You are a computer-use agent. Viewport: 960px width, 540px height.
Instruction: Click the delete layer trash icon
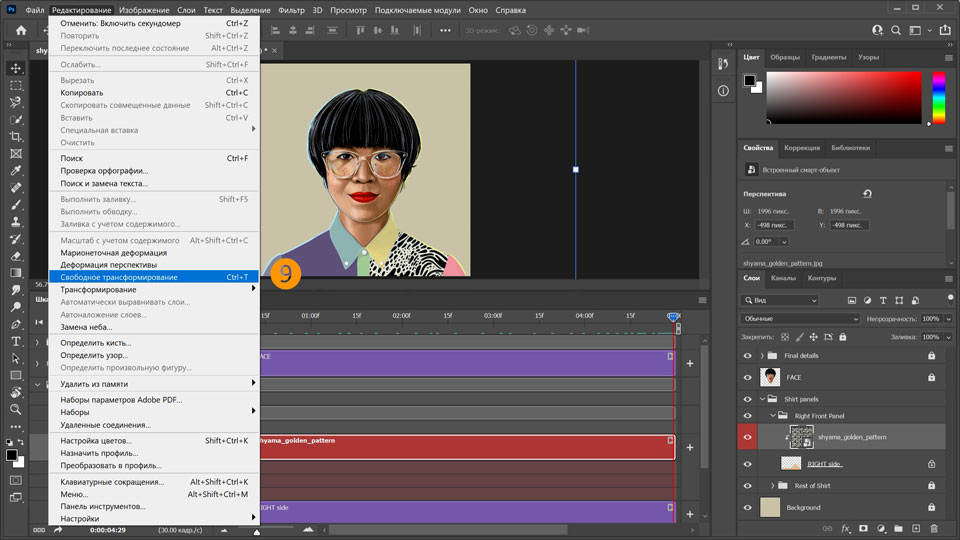pos(933,528)
